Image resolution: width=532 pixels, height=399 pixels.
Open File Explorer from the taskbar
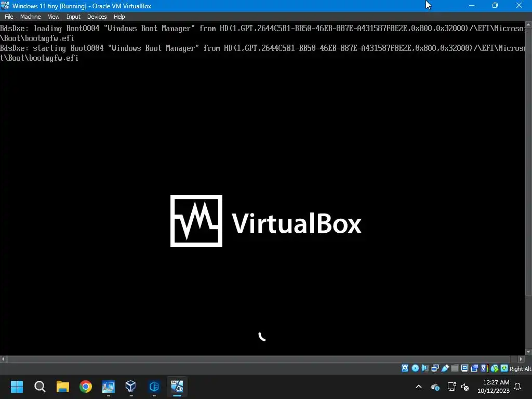63,387
